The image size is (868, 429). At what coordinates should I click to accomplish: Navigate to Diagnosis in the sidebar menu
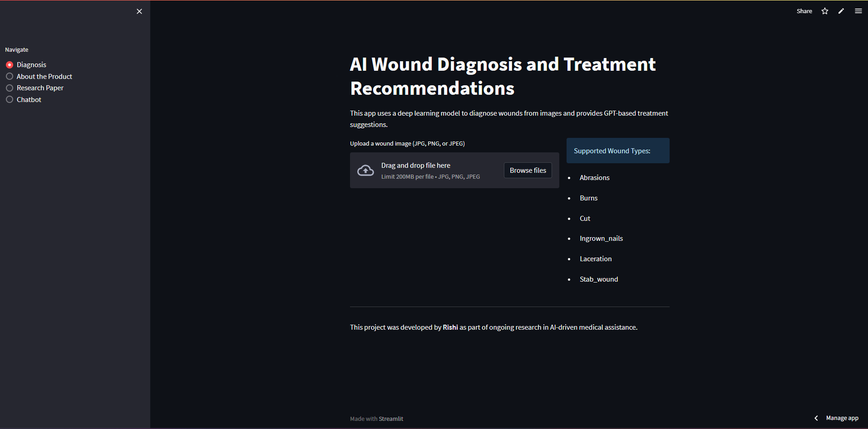[31, 64]
